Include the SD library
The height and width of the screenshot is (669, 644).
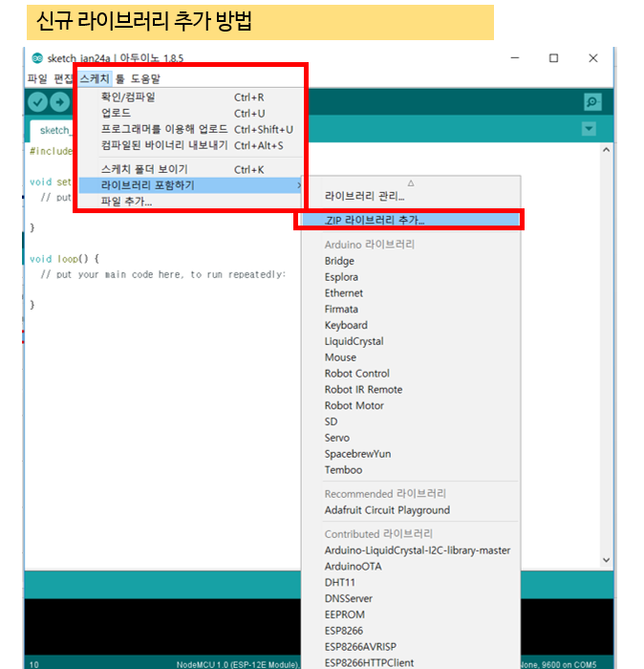pyautogui.click(x=411, y=422)
